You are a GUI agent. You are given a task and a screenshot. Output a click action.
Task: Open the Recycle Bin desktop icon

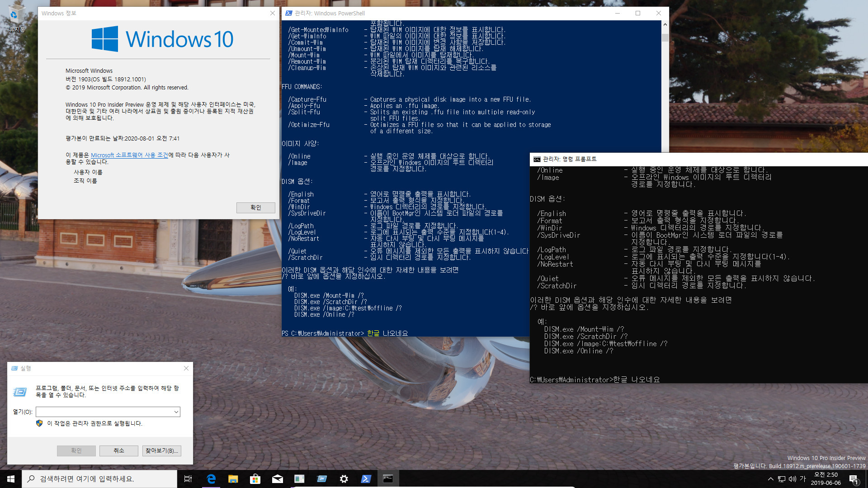click(17, 18)
